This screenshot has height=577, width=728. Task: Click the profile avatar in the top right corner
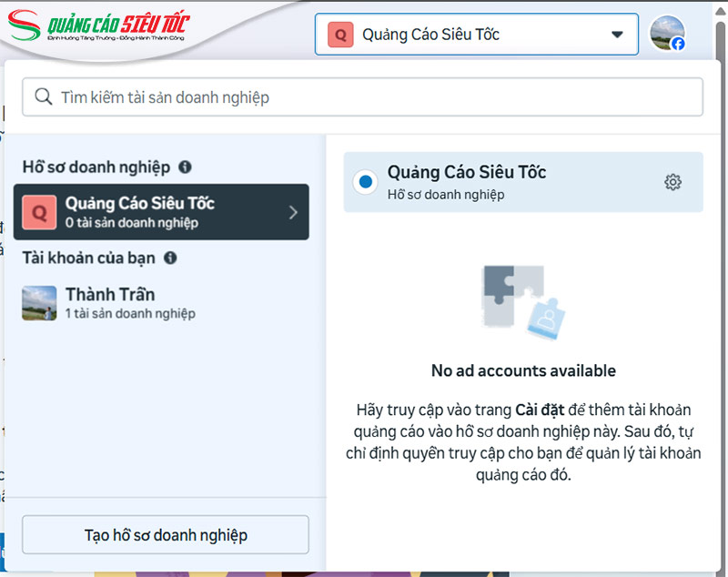coord(668,33)
